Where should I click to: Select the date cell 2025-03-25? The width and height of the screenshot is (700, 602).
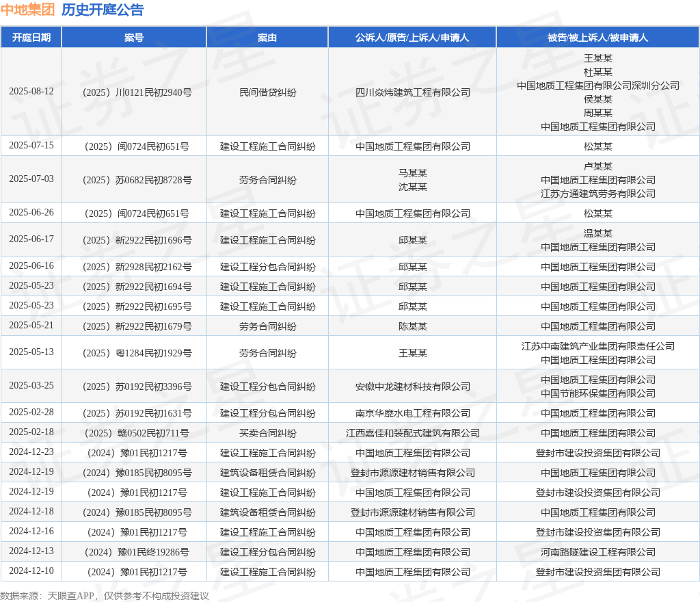31,386
